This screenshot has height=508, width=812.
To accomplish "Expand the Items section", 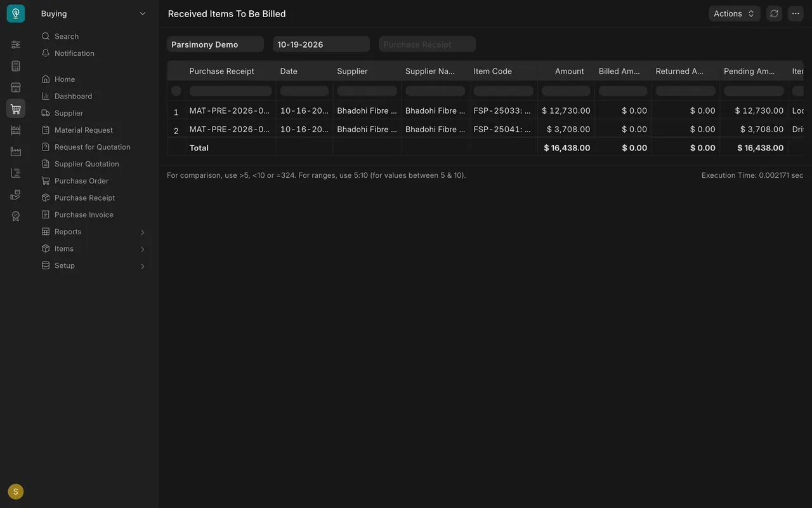I will pos(93,249).
